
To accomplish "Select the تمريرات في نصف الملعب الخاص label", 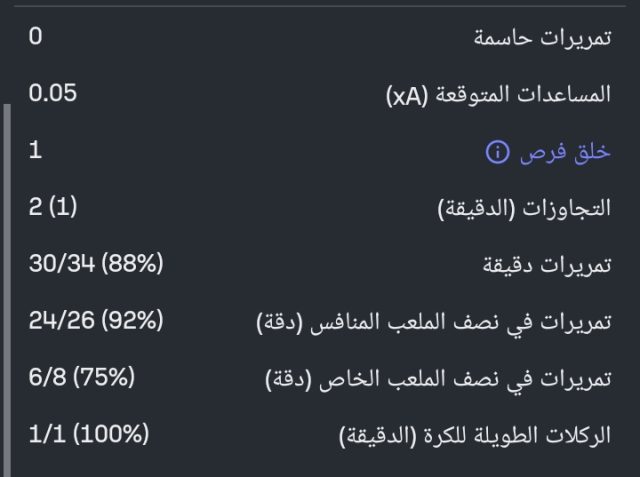I will pyautogui.click(x=453, y=380).
